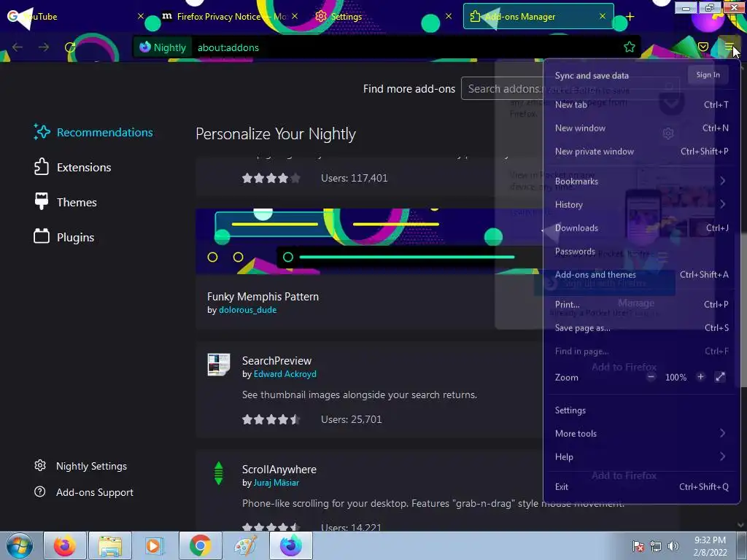The image size is (747, 560).
Task: Open author link dolorous_dude
Action: tap(247, 310)
